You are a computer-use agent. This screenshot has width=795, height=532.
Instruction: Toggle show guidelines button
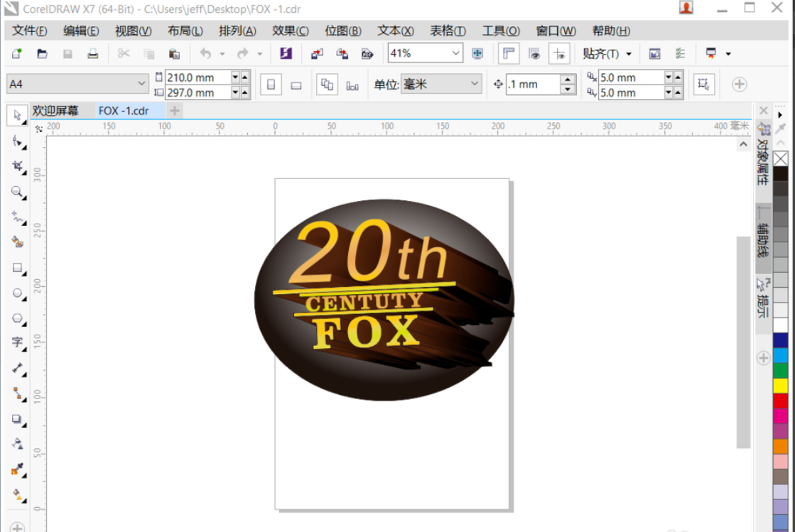[559, 54]
